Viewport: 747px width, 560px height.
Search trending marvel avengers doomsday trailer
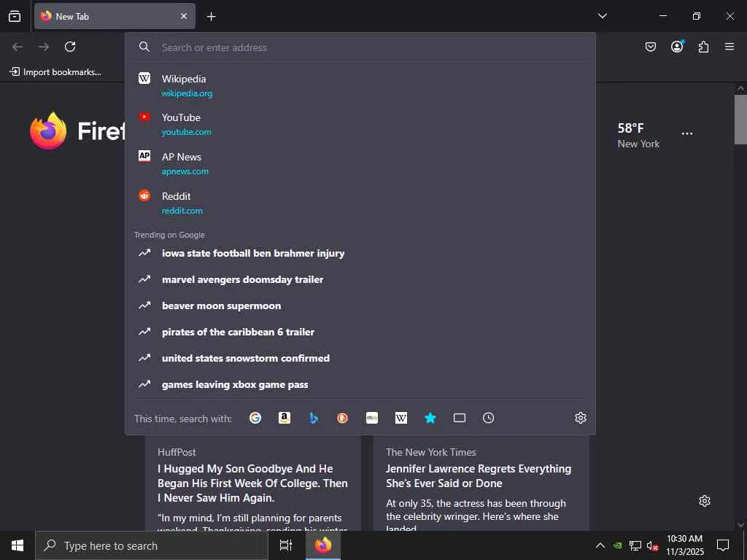[x=360, y=279]
